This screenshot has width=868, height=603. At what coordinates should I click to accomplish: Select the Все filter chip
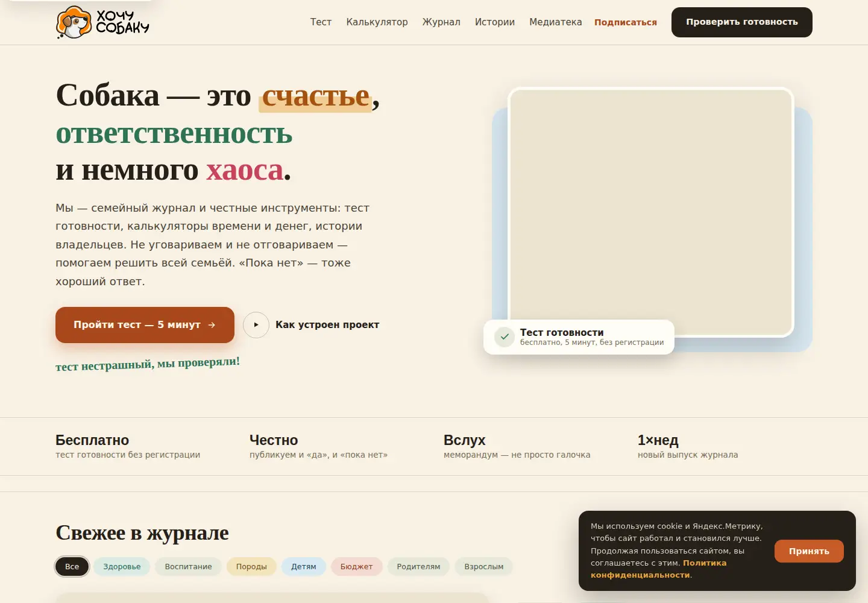[72, 567]
